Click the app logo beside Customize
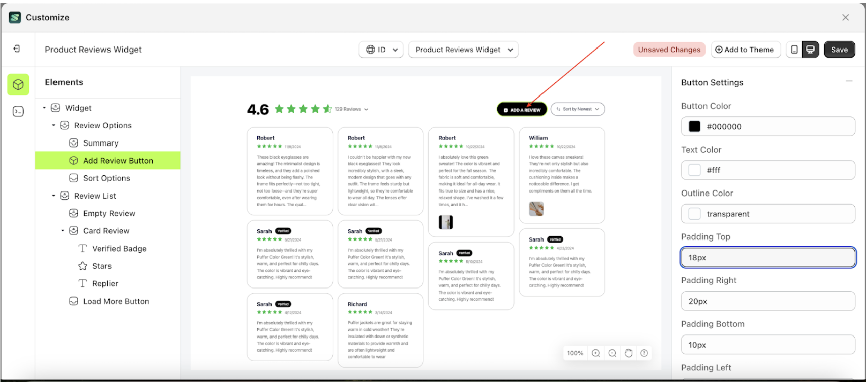 click(x=15, y=17)
